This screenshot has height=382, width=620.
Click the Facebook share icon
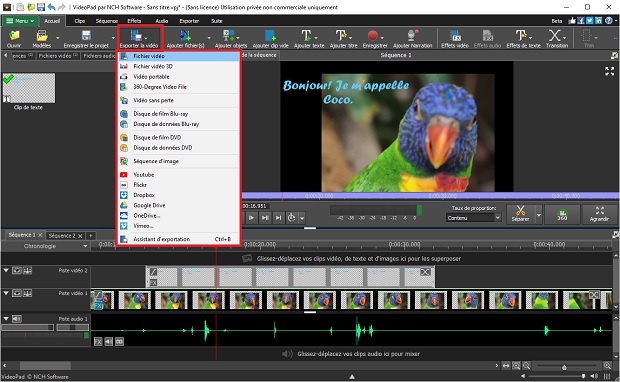pos(581,21)
